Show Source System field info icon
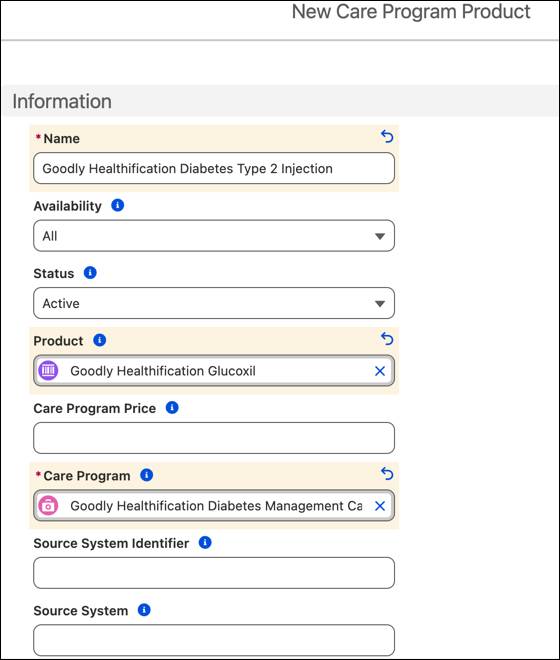 pos(144,610)
